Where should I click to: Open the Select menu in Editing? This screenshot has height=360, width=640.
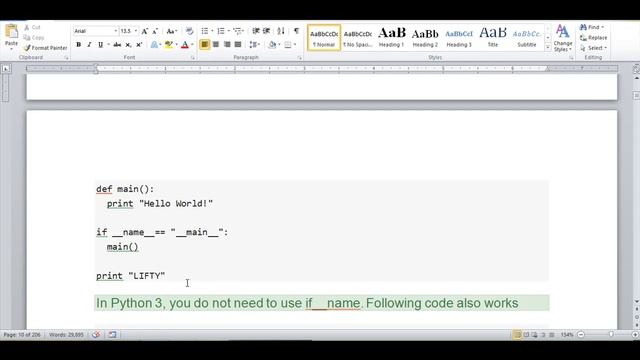593,48
